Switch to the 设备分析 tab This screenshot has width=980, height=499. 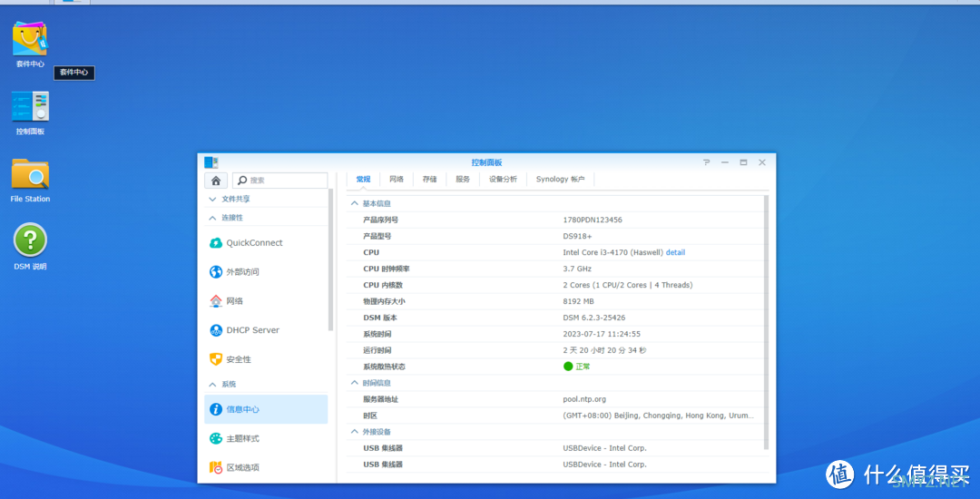pyautogui.click(x=503, y=180)
